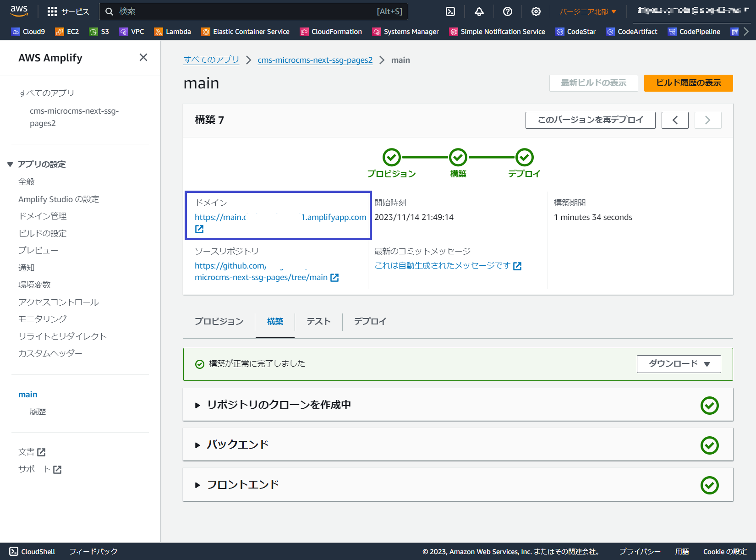
Task: Open CloudShell from the footer
Action: pyautogui.click(x=32, y=552)
